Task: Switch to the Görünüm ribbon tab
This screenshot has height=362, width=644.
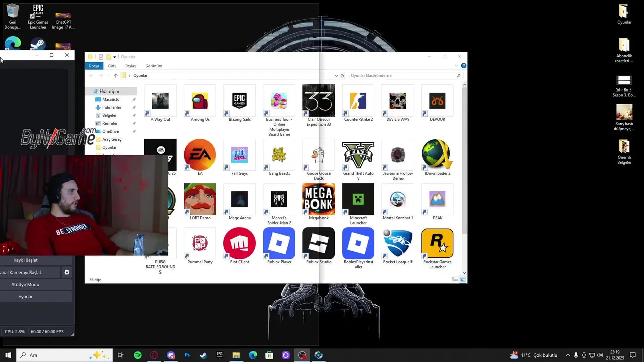Action: [x=153, y=66]
